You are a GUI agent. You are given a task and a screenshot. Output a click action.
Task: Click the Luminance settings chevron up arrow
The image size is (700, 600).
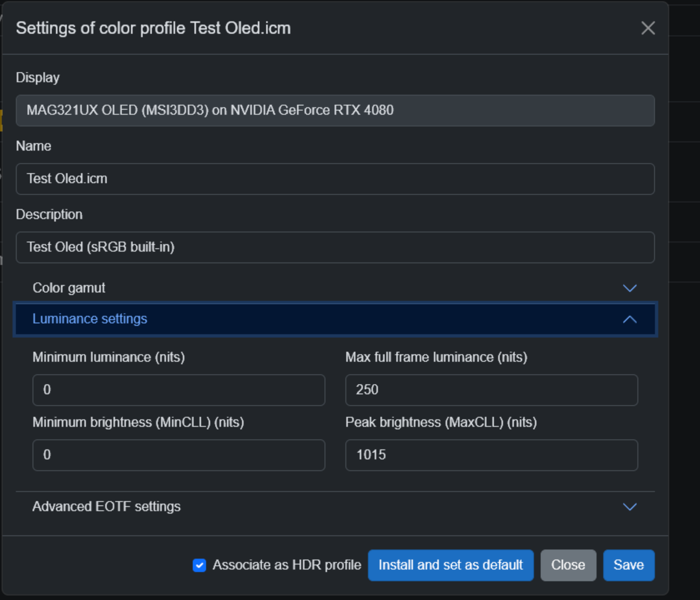[x=629, y=320]
